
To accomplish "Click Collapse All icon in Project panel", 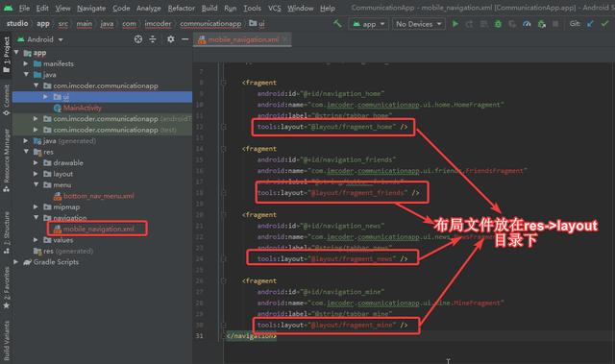I will click(x=153, y=39).
